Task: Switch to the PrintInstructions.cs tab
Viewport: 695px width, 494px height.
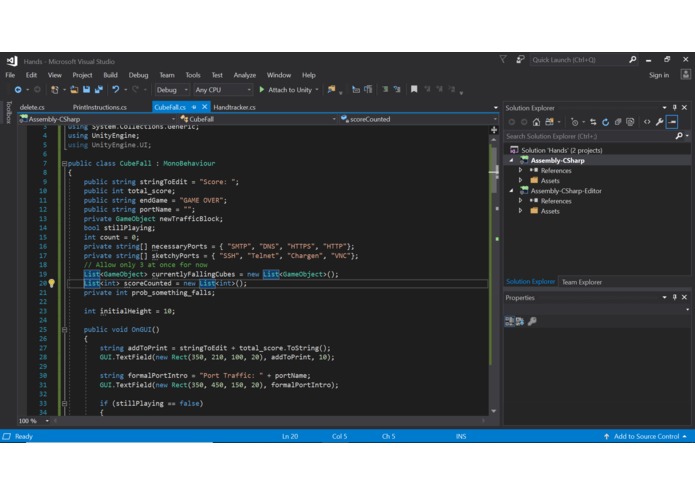Action: point(100,107)
